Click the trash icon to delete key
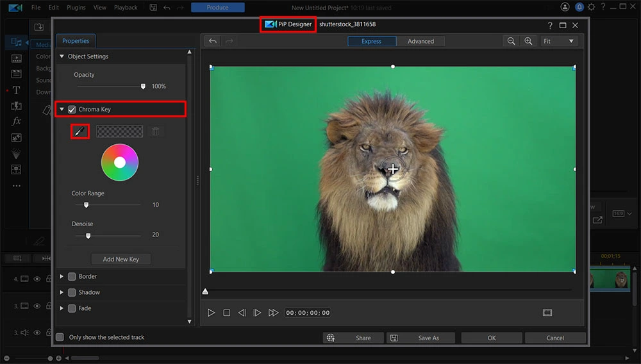641x364 pixels. coord(155,131)
